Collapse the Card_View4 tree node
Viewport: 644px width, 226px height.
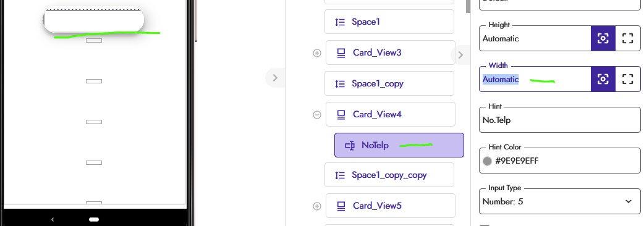click(316, 114)
